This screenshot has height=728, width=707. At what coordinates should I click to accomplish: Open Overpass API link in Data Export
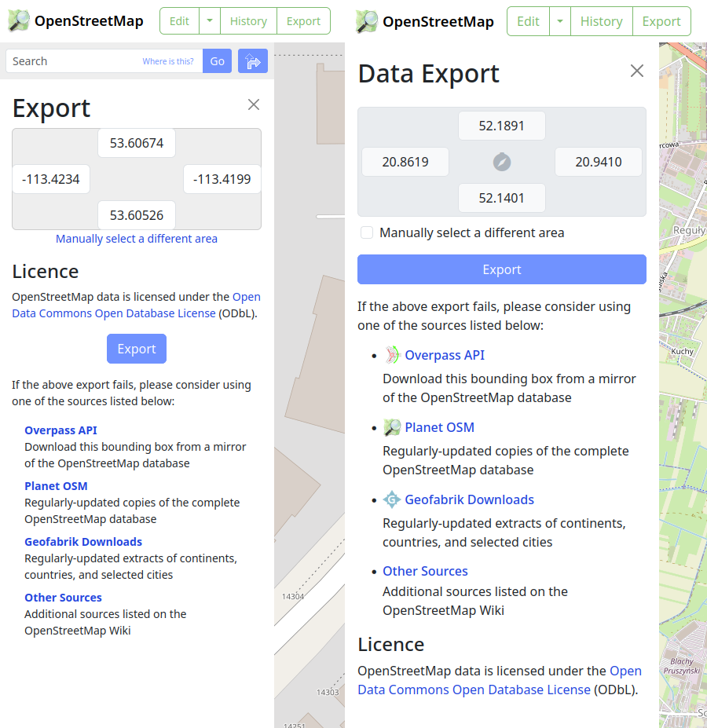(445, 355)
